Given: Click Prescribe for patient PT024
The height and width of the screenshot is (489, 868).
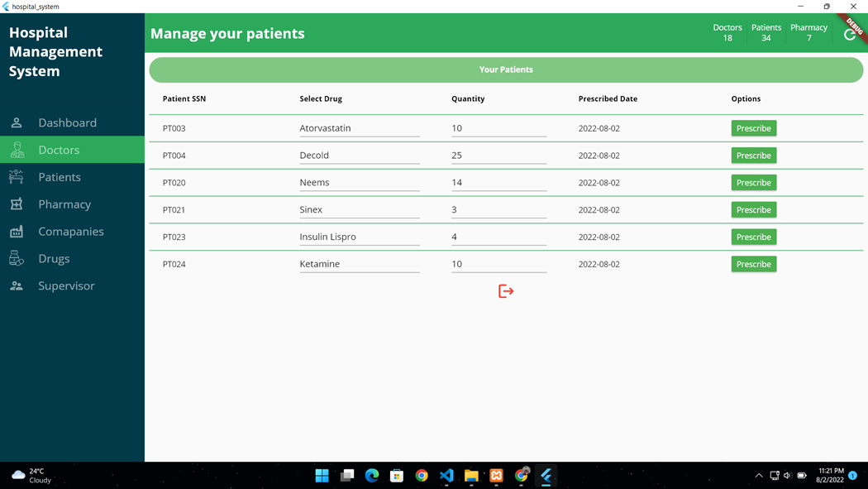Looking at the screenshot, I should tap(753, 263).
